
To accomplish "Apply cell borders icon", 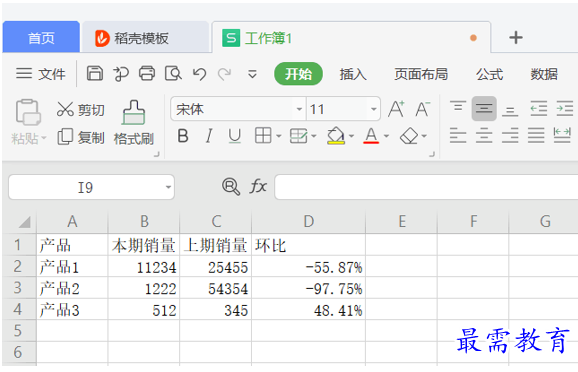I will [263, 136].
